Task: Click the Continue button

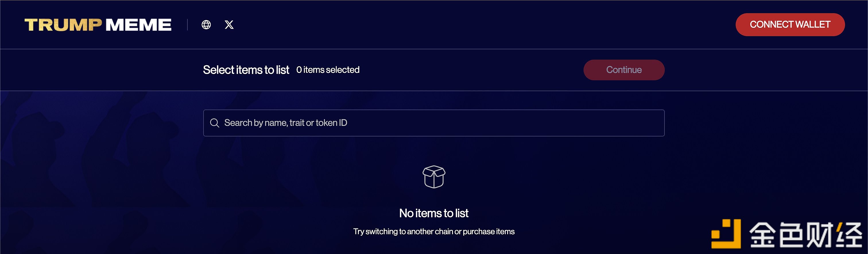Action: [x=624, y=70]
